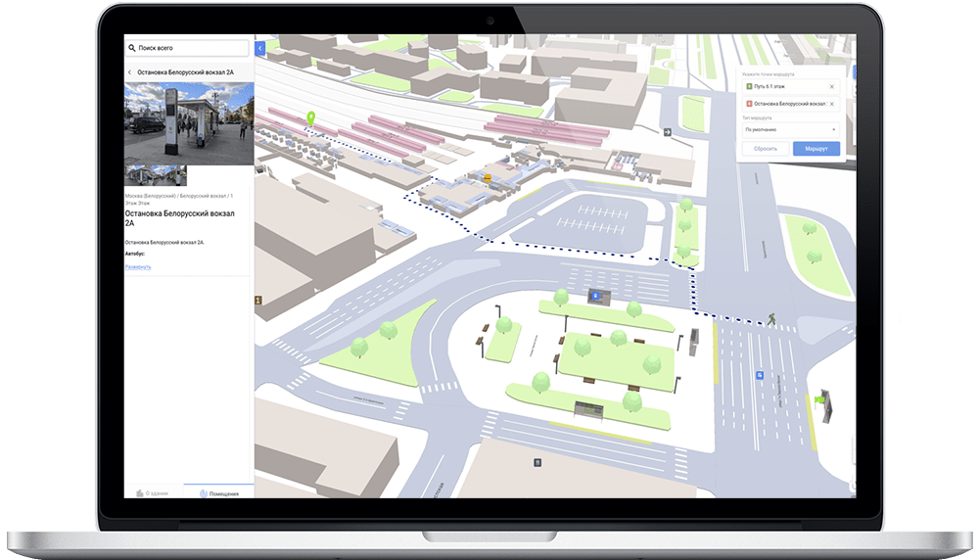The image size is (979, 560).
Task: Open the small photo thumbnail below the main image
Action: [x=156, y=175]
